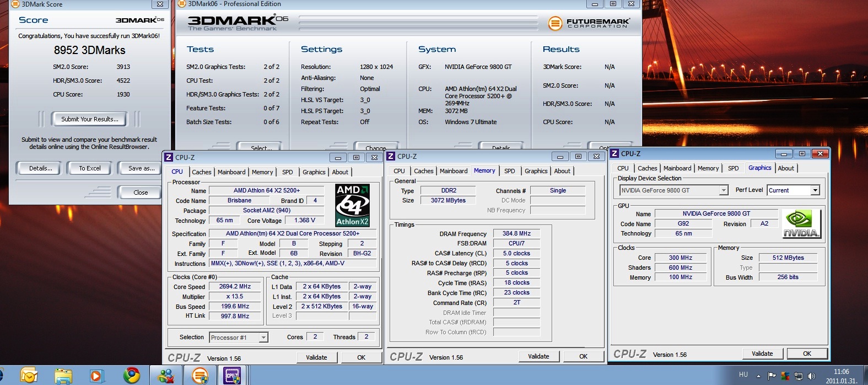This screenshot has height=385, width=868.
Task: Click Details under 3DMark06 System
Action: (x=500, y=147)
